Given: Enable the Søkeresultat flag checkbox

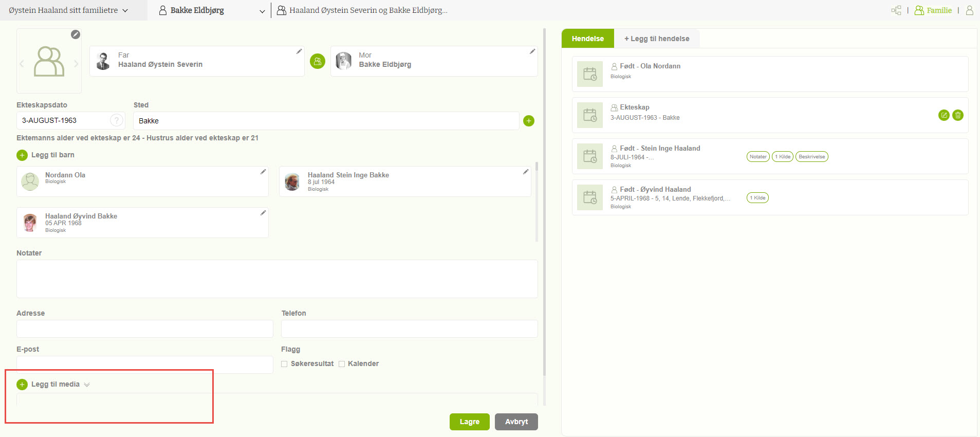Looking at the screenshot, I should [x=284, y=364].
